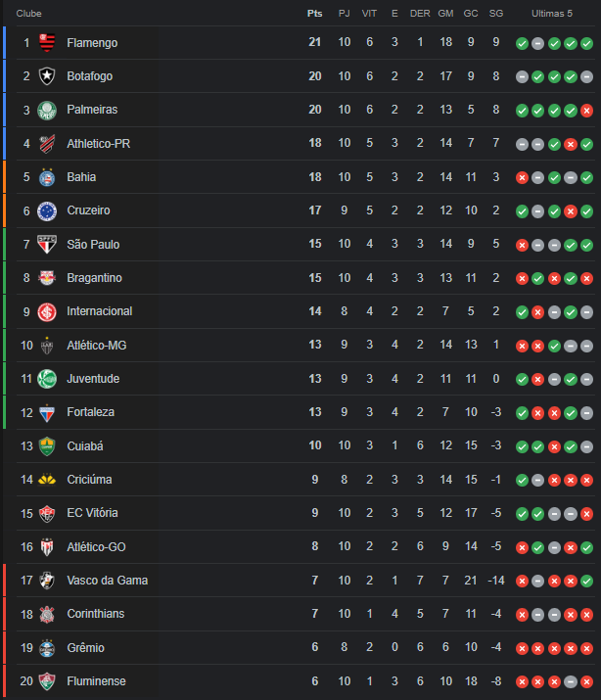The height and width of the screenshot is (700, 601).
Task: Click the Fluminense crest icon
Action: click(47, 681)
